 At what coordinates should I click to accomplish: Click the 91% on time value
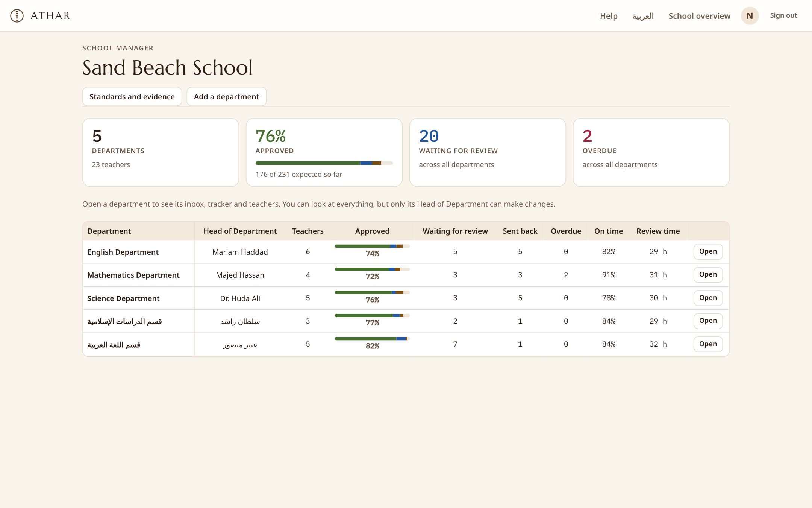(609, 275)
